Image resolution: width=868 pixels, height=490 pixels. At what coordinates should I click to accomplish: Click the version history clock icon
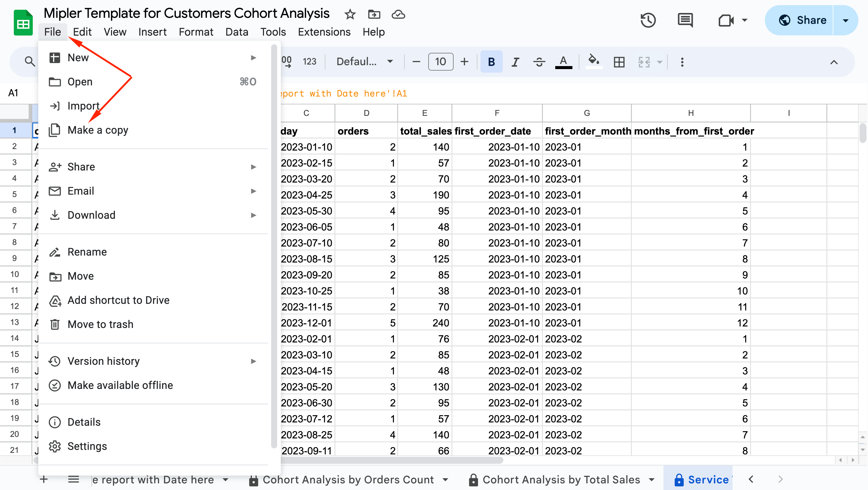(x=648, y=20)
